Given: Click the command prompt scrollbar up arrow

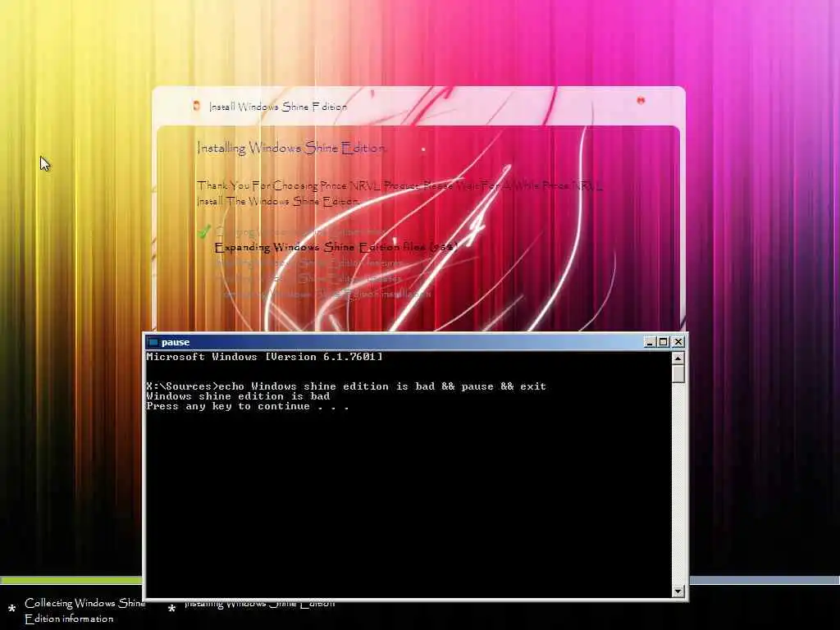Looking at the screenshot, I should 678,358.
